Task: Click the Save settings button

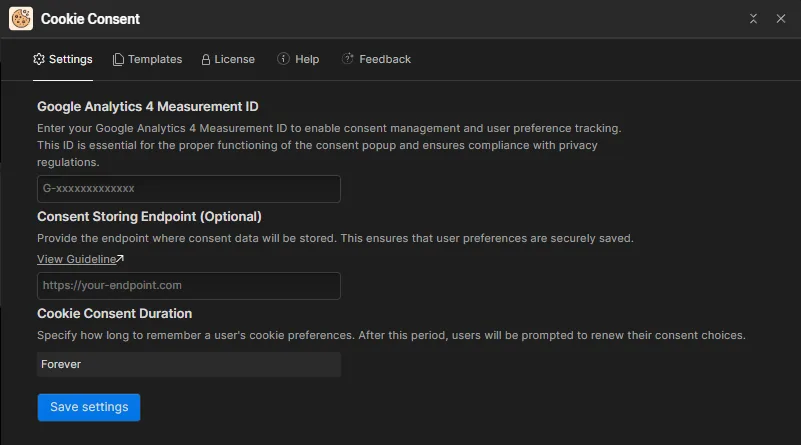Action: coord(89,407)
